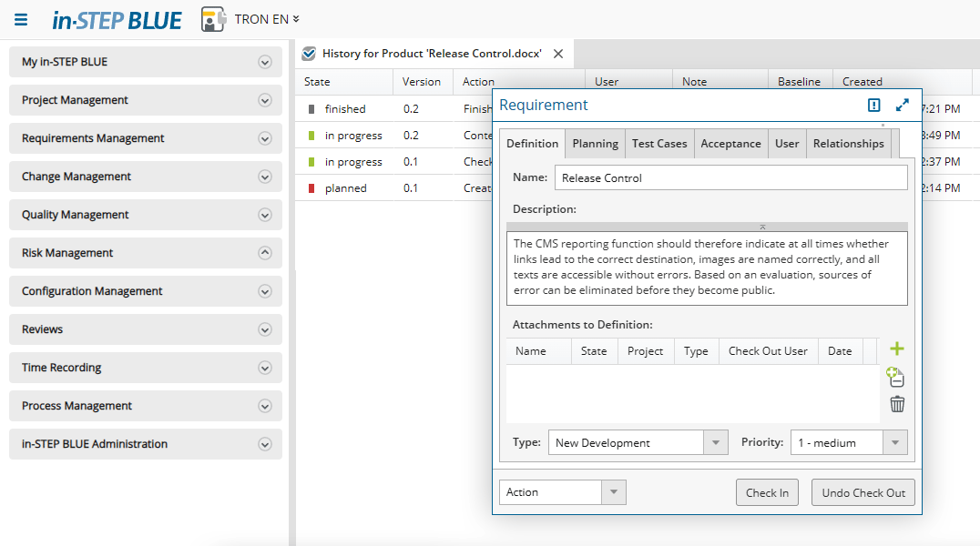The height and width of the screenshot is (546, 980).
Task: Expand the Quality Management section
Action: [x=265, y=215]
